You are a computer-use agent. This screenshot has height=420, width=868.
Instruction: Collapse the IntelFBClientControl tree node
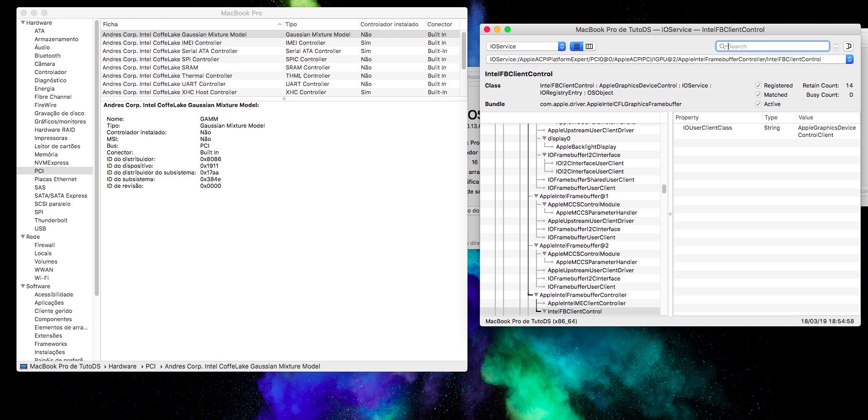pyautogui.click(x=544, y=311)
